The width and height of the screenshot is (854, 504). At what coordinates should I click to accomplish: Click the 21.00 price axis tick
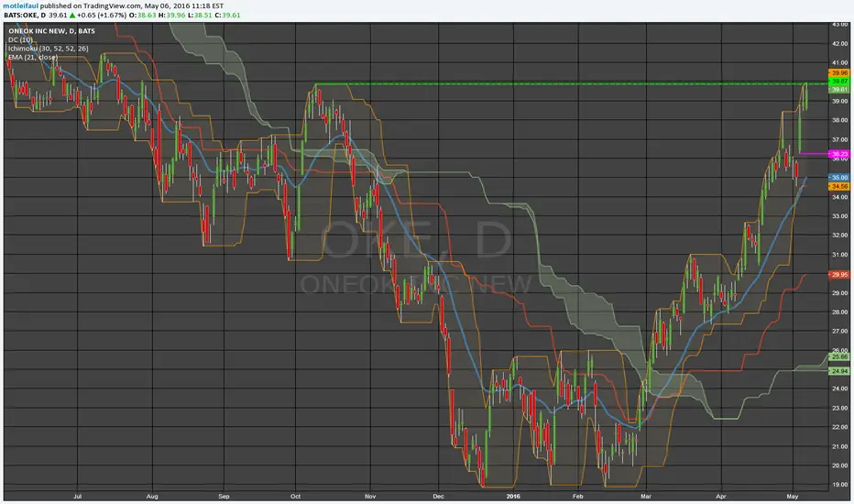[x=839, y=446]
